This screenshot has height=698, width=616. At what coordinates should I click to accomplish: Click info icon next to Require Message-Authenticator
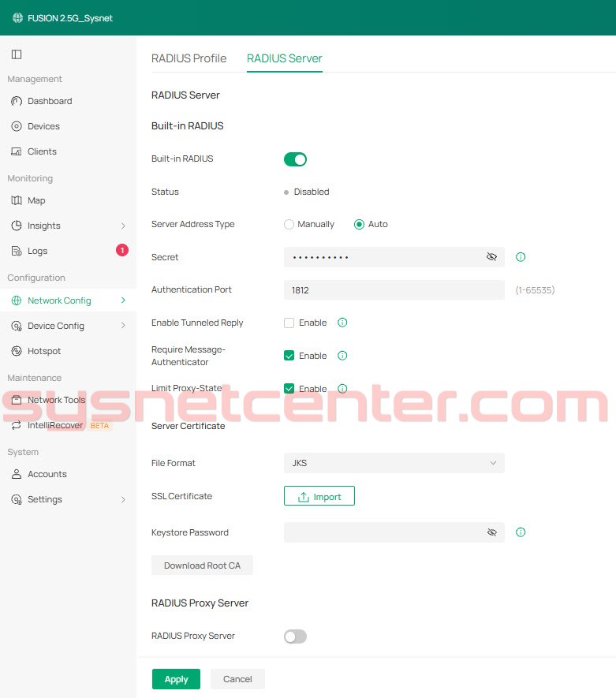click(342, 355)
